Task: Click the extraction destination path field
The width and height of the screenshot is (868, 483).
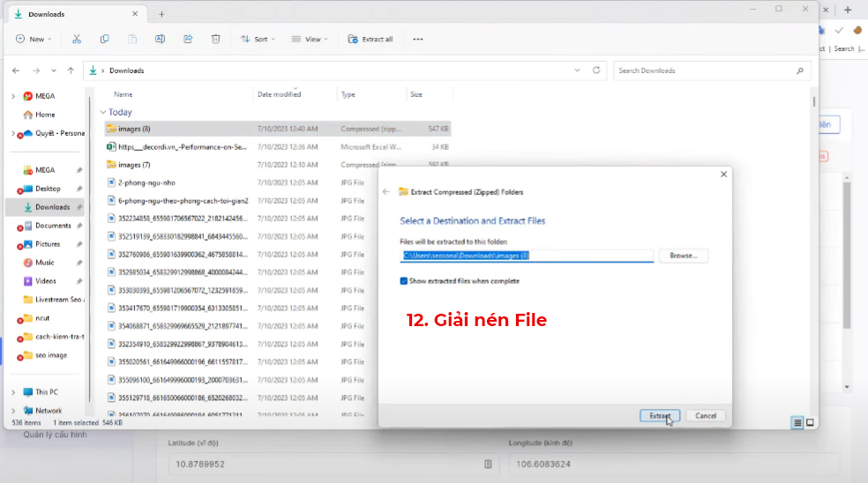Action: click(x=527, y=256)
